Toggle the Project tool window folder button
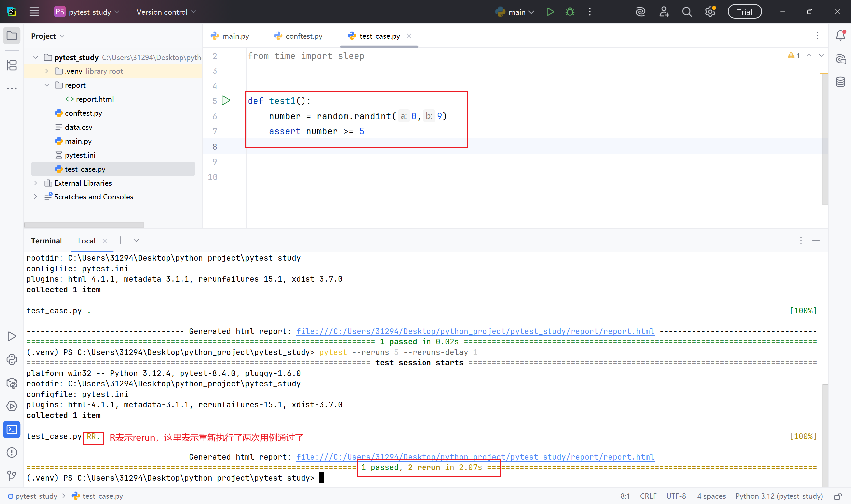 click(12, 35)
